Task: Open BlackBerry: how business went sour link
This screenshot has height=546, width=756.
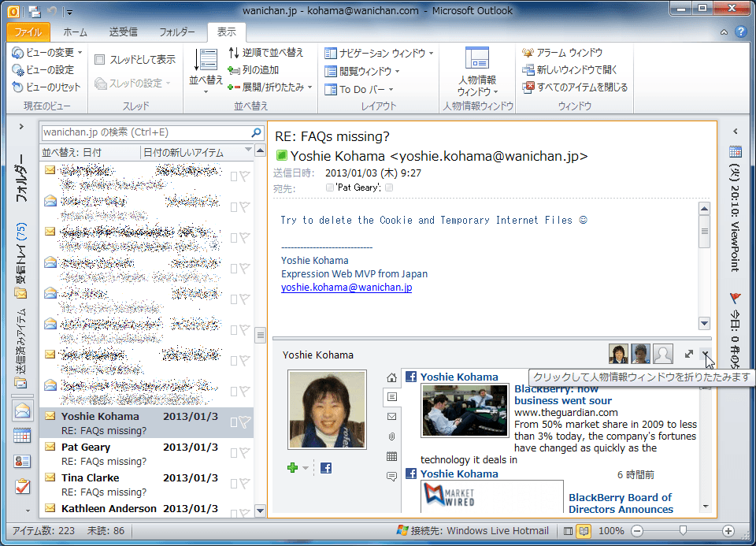Action: 562,395
